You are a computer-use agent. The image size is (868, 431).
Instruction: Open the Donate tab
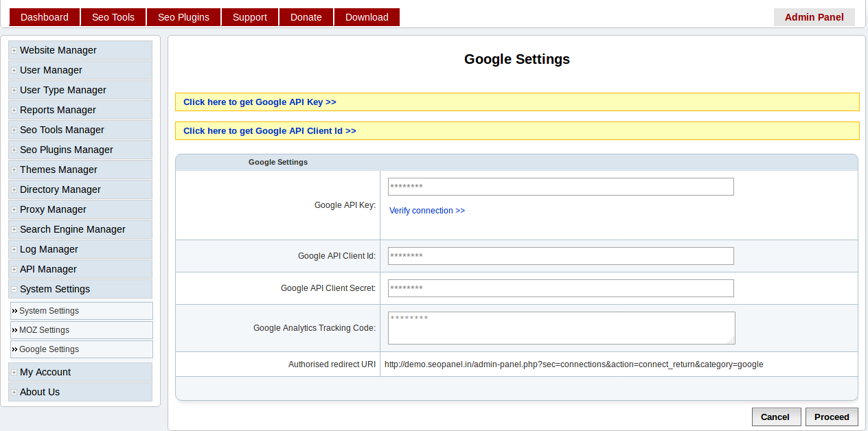306,17
